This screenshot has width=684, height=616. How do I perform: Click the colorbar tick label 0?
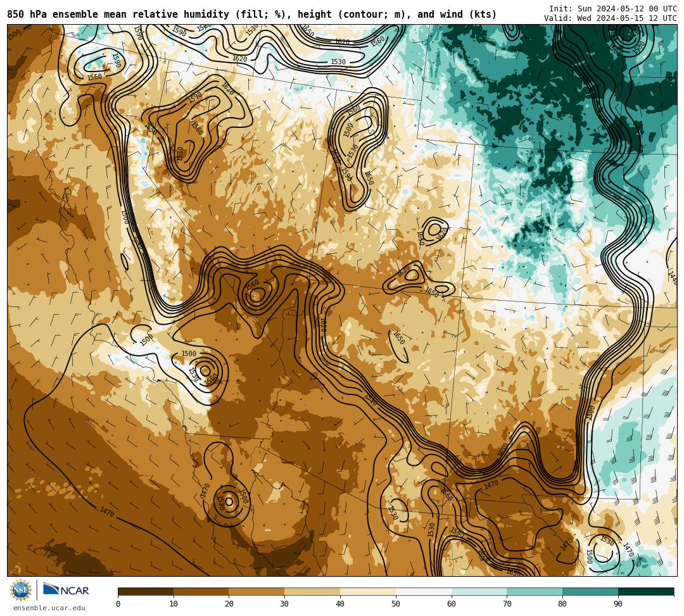(x=118, y=604)
